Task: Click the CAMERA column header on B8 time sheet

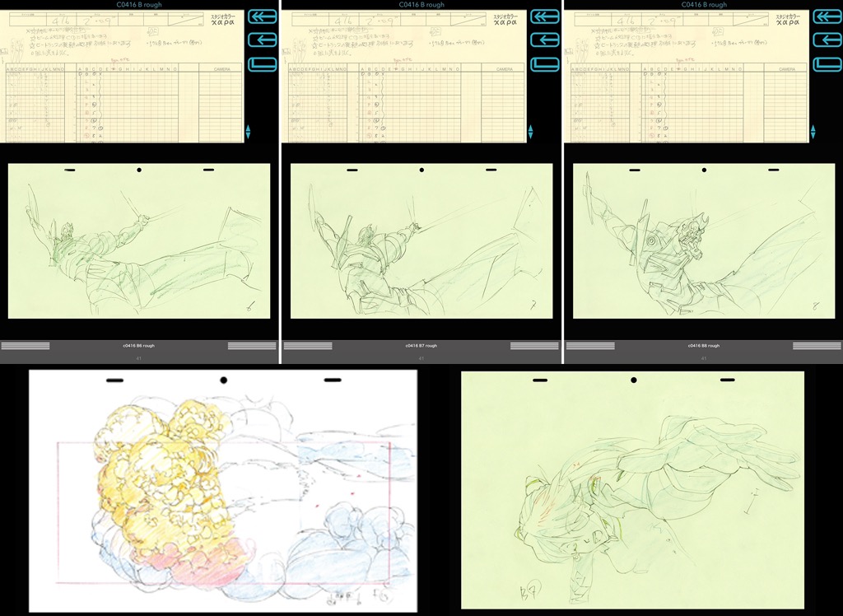Action: 786,69
